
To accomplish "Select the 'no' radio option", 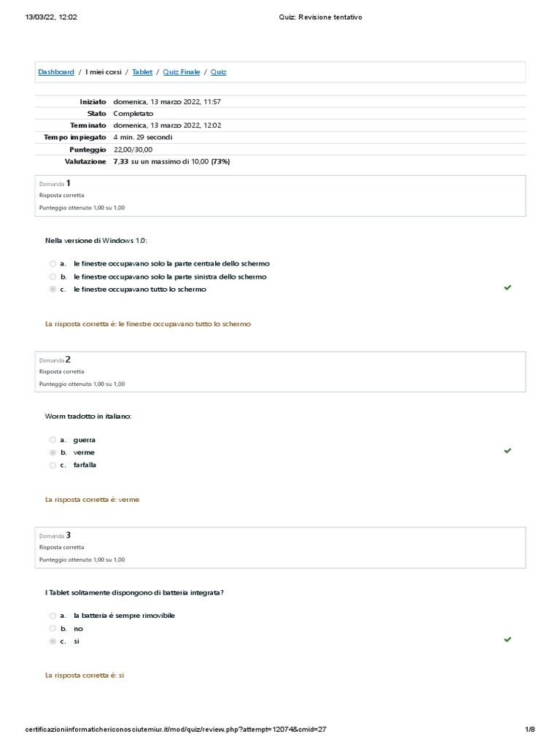I will tap(52, 628).
